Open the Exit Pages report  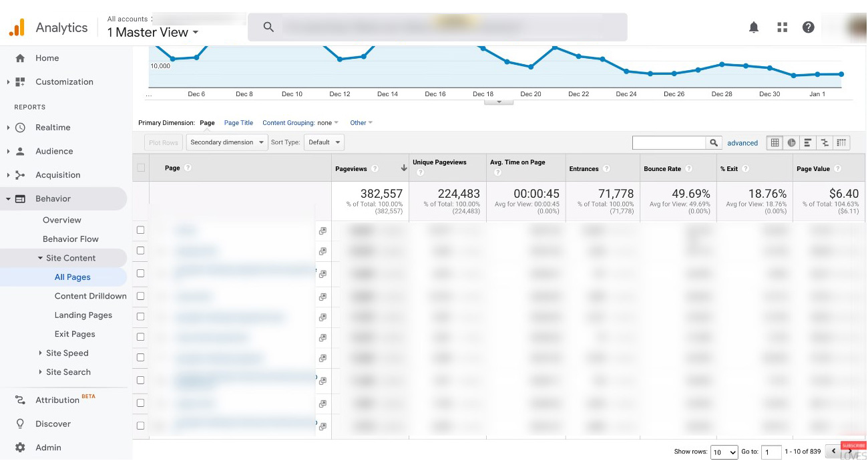point(75,334)
